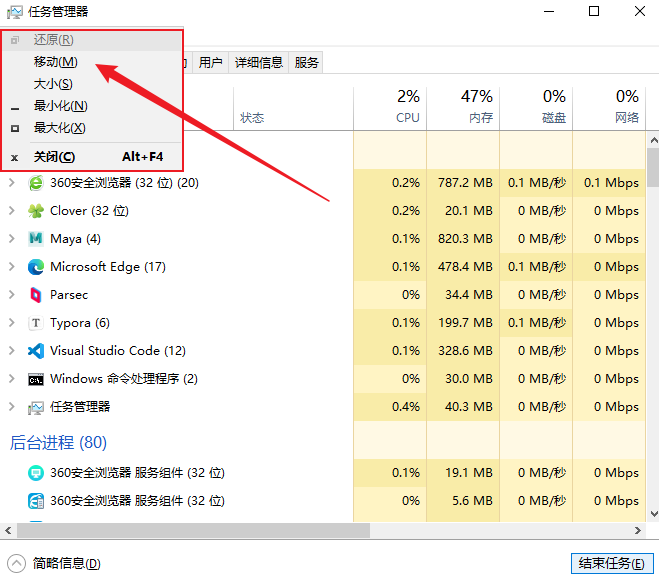Choose 大小(S) from the system menu
659x587 pixels.
[x=92, y=84]
